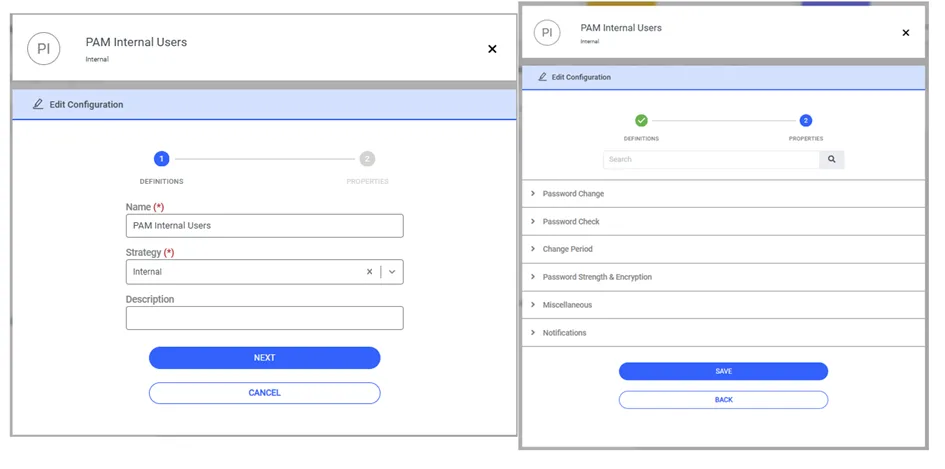Expand the Change Period section
This screenshot has height=469, width=945.
point(723,249)
